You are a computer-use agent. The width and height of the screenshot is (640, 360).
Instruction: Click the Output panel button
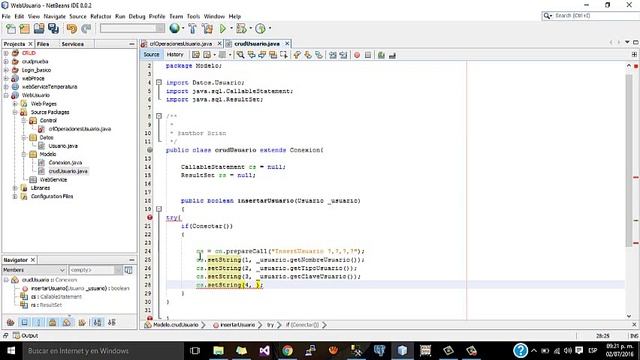point(25,336)
